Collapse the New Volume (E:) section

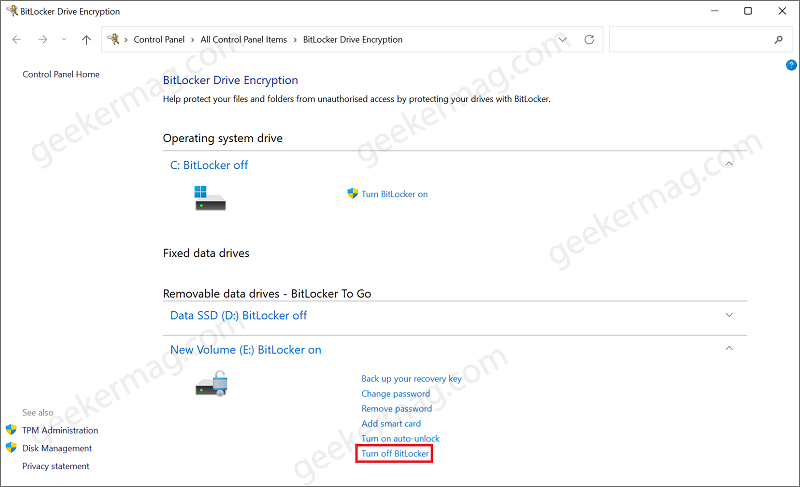point(729,348)
